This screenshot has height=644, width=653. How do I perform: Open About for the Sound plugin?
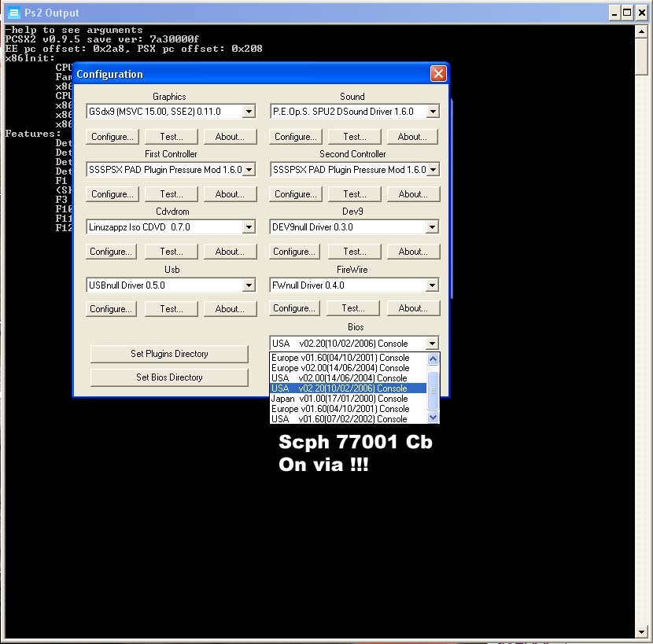pos(412,137)
